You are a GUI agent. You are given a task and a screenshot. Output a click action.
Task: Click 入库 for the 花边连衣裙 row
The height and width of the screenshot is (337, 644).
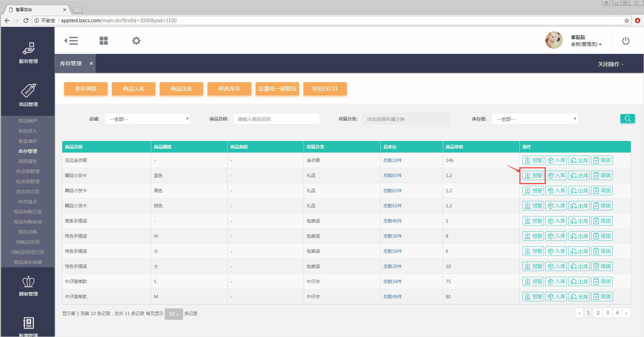tap(556, 160)
